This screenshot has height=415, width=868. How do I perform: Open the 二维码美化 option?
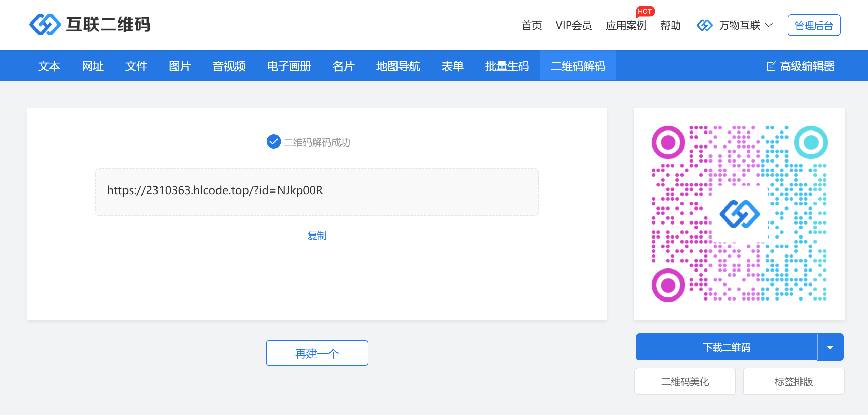685,381
